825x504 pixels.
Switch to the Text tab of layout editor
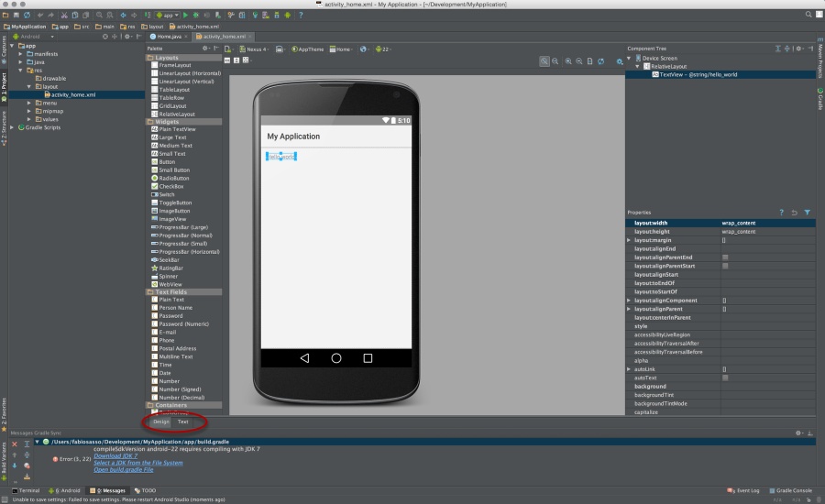coord(182,422)
